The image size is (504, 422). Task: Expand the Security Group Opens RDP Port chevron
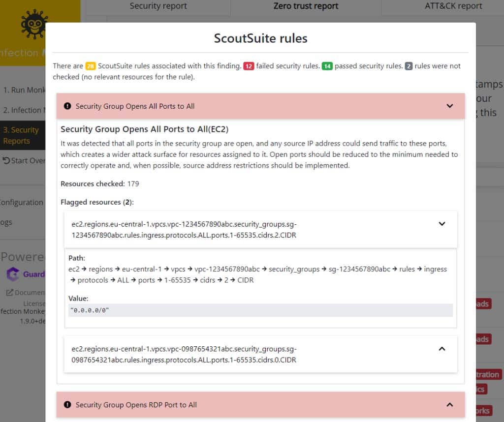449,404
